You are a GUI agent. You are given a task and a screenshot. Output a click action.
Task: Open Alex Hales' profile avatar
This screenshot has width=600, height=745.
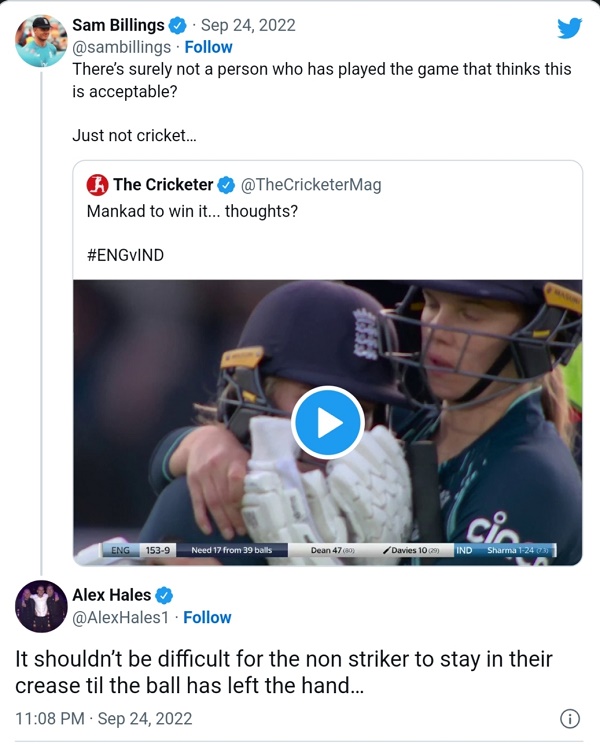[40, 606]
